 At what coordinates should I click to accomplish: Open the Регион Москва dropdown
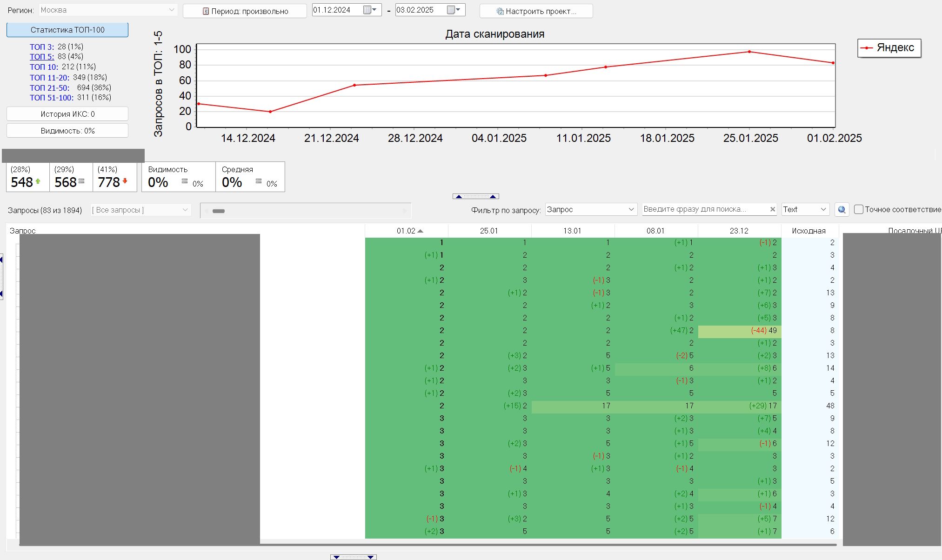coord(171,10)
